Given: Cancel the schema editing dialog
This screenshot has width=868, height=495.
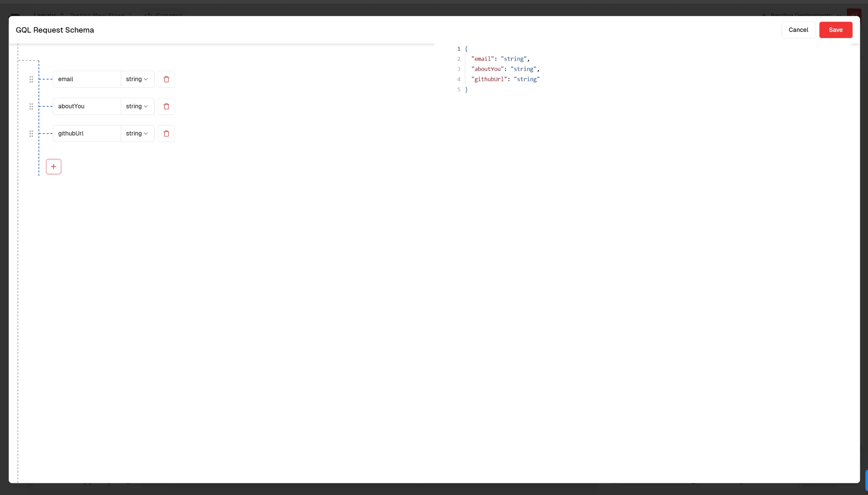Looking at the screenshot, I should tap(798, 30).
